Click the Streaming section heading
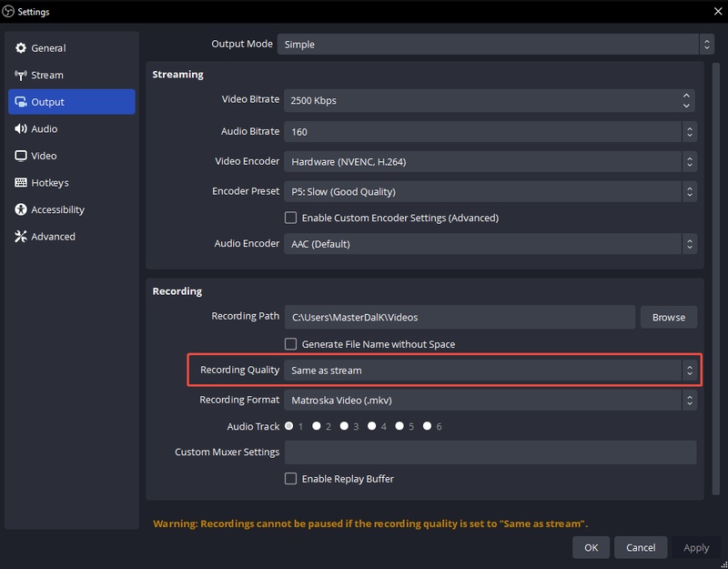This screenshot has width=728, height=569. (177, 75)
